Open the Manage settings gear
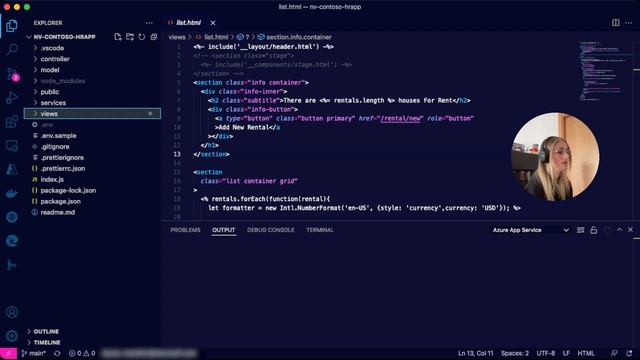The height and width of the screenshot is (360, 640). point(12,336)
